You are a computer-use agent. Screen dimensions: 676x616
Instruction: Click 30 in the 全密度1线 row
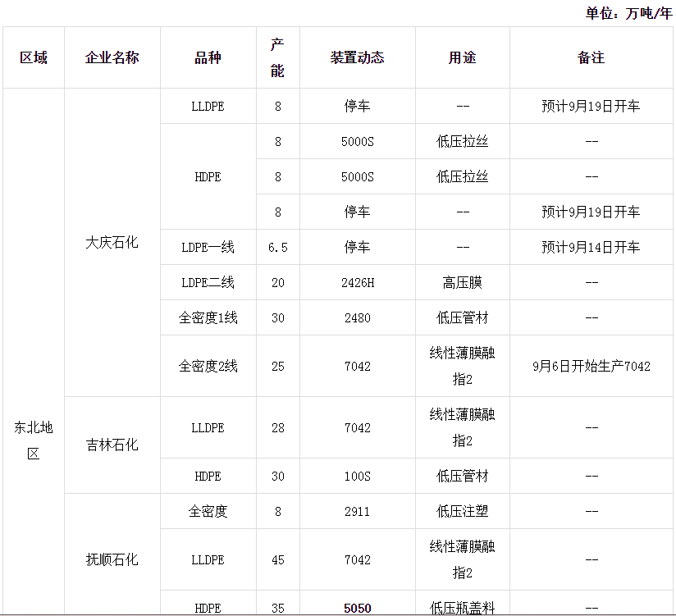[277, 318]
